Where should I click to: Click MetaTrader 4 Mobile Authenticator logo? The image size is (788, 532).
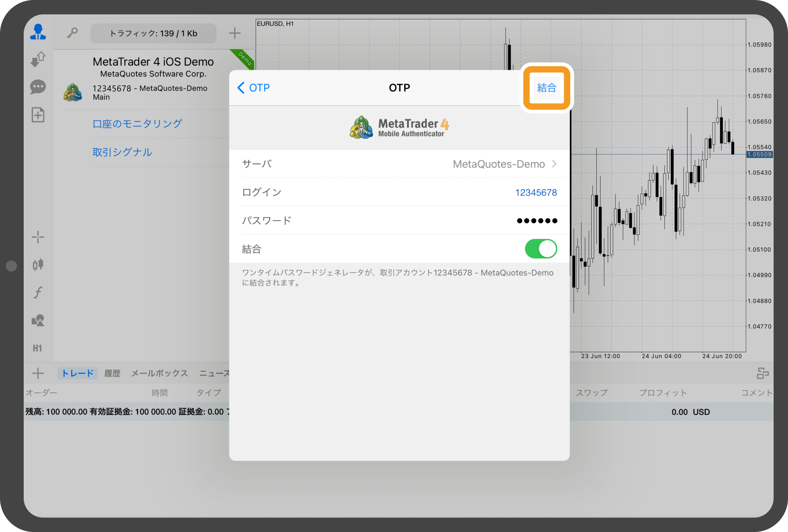click(399, 127)
